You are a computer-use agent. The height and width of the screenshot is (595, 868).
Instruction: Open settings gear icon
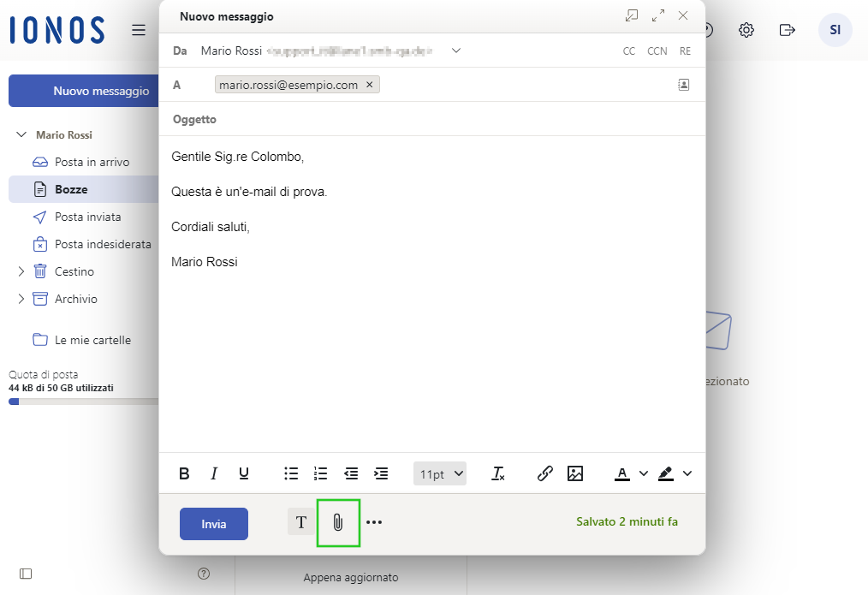(746, 30)
